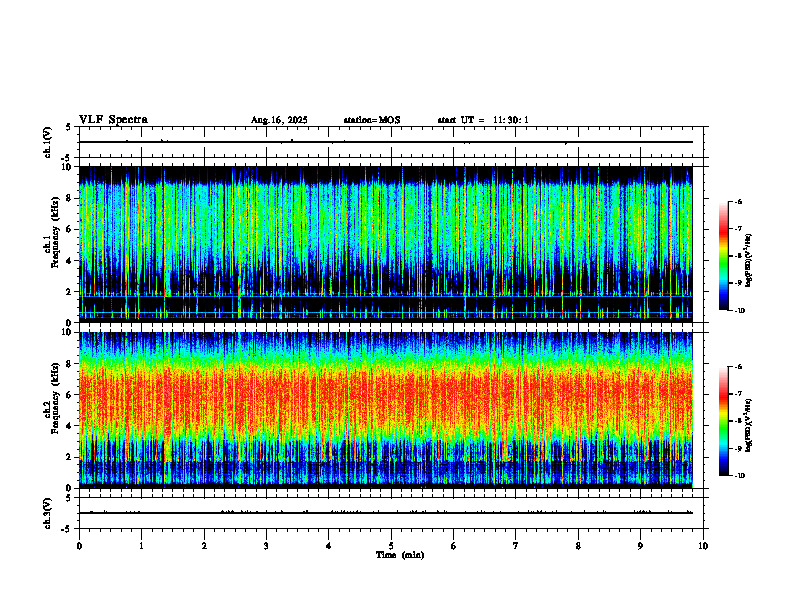Screen dimensions: 792x612
Task: Click the ch.2 spectrogram color scale bar
Action: click(723, 421)
